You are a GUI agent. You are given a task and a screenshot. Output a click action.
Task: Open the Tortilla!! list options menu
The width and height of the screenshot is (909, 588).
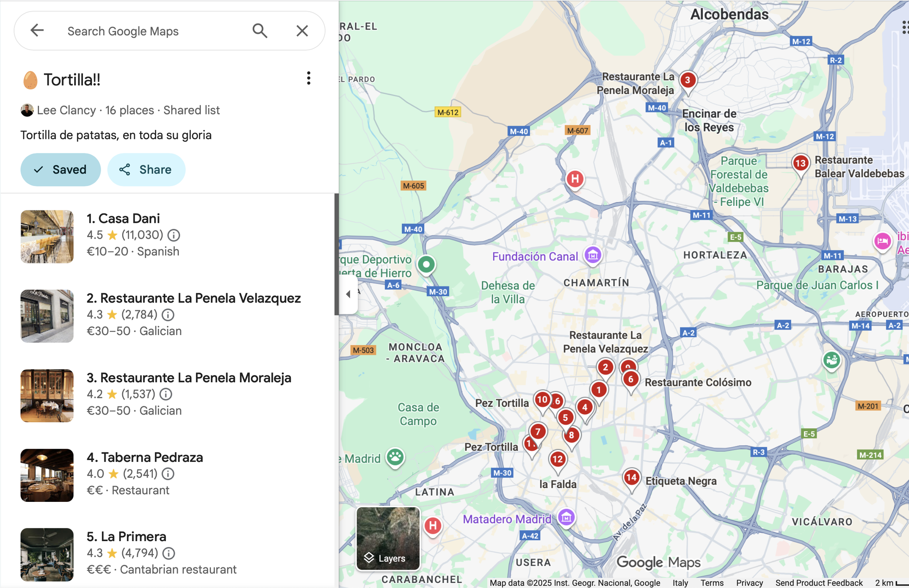(308, 78)
